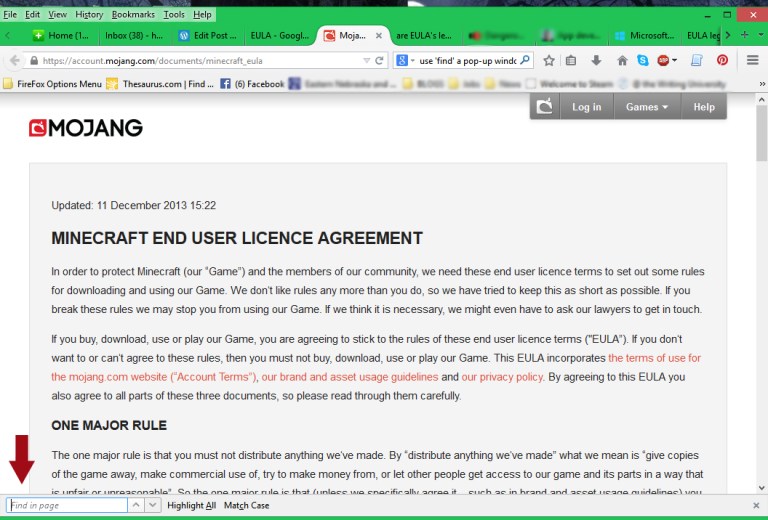Screen dimensions: 768x520
Task: Open the Firefox hamburger menu
Action: point(753,60)
